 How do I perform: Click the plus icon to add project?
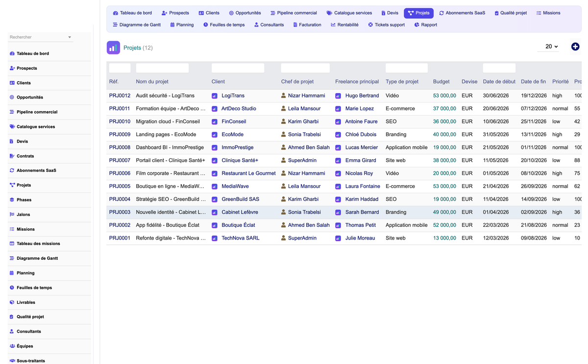(575, 47)
